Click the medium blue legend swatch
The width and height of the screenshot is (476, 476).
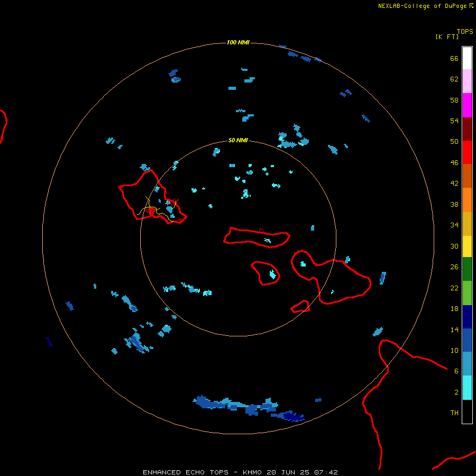coord(467,340)
